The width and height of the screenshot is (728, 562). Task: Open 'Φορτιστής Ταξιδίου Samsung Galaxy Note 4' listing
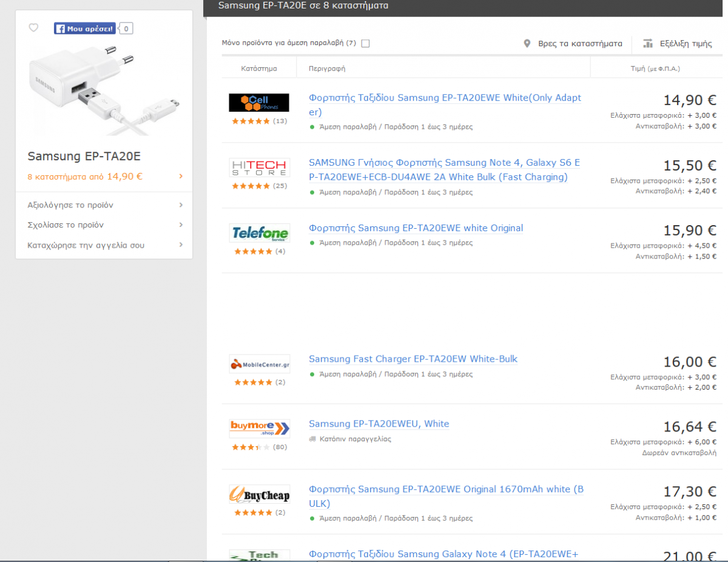443,554
